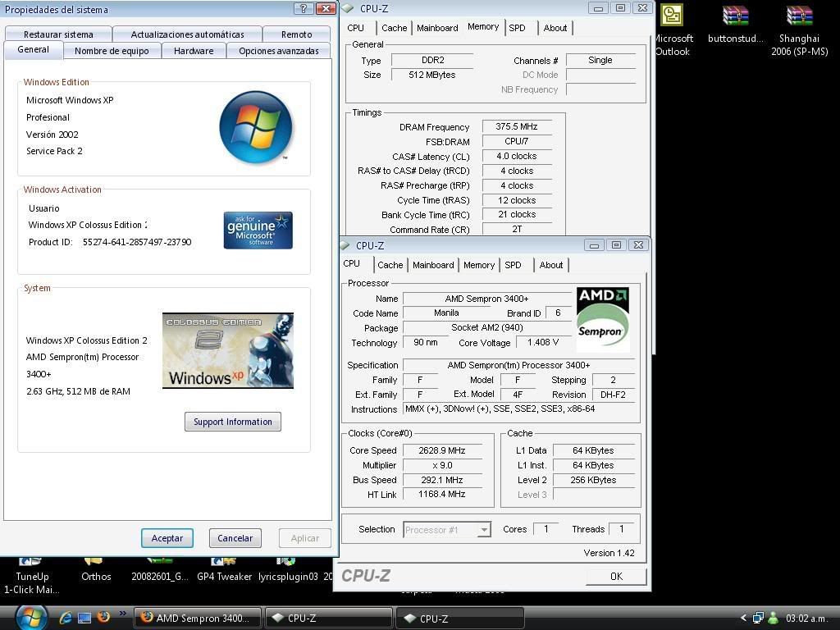
Task: Click the Windows logo orb in Windows Edition
Action: (256, 127)
